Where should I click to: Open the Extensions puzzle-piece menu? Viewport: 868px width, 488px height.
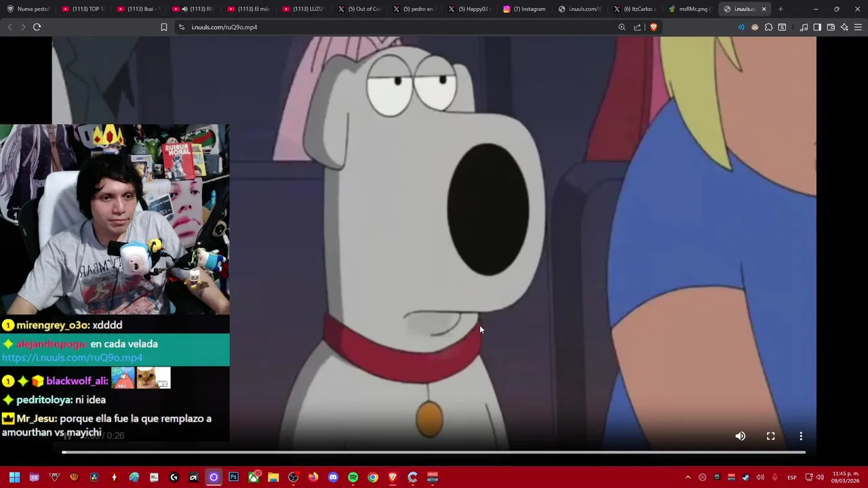pyautogui.click(x=768, y=27)
